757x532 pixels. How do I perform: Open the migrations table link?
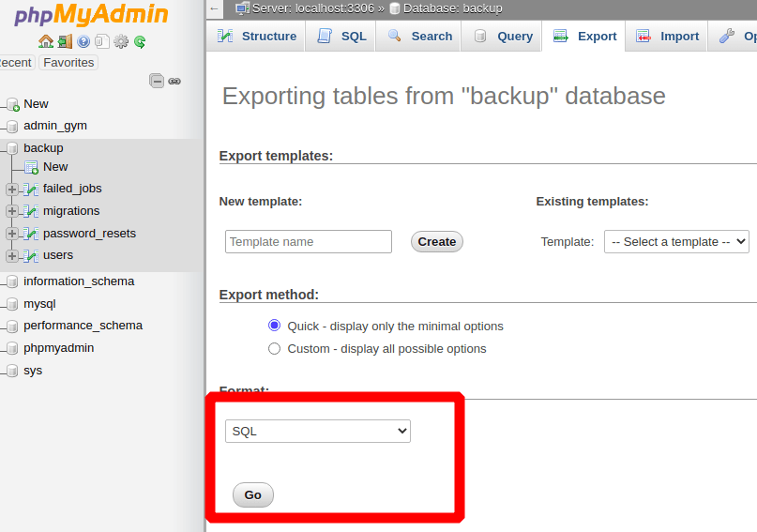71,211
